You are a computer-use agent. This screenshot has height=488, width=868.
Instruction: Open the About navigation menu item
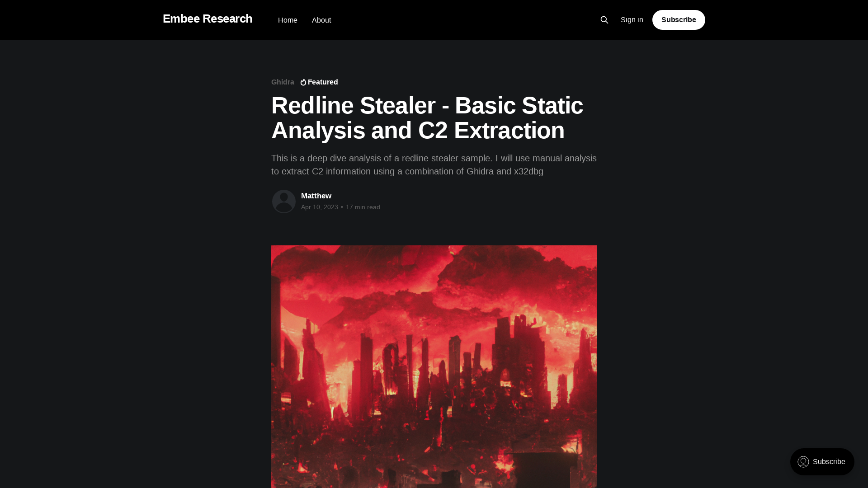(x=321, y=20)
